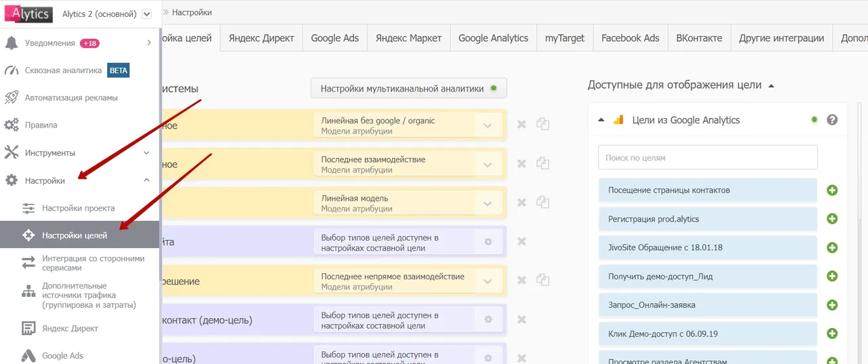The image size is (868, 364).
Task: Click Инструменты tools icon
Action: point(11,153)
